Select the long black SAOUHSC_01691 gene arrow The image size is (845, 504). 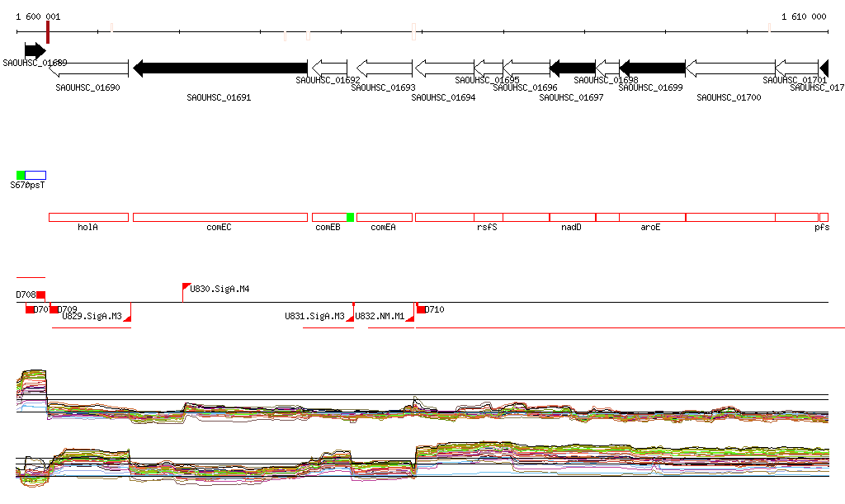coord(220,68)
